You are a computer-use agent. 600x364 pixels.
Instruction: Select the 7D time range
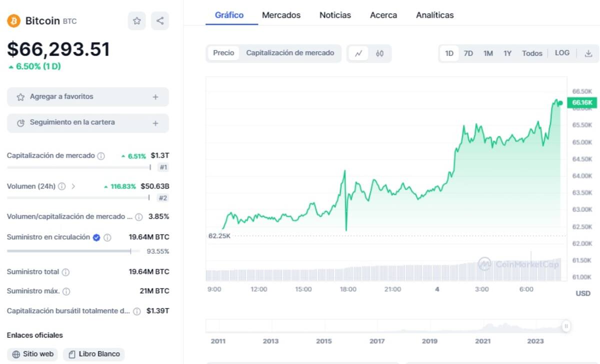tap(468, 53)
